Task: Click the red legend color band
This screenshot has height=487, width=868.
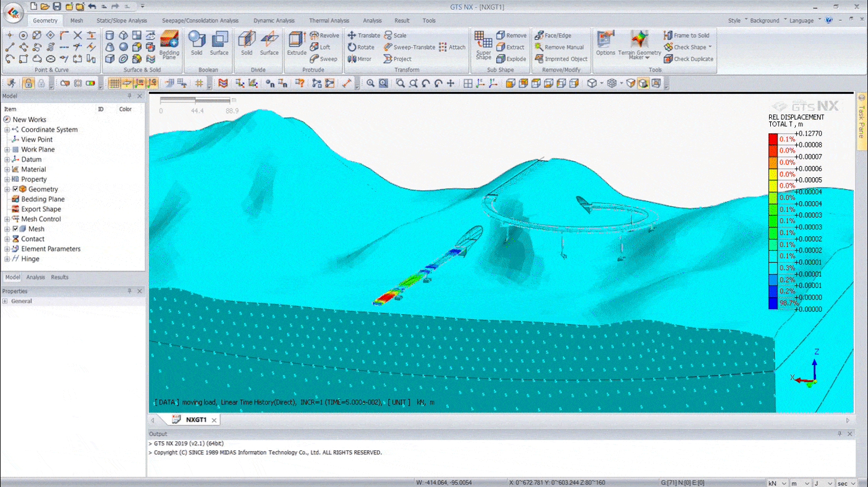Action: pos(772,139)
